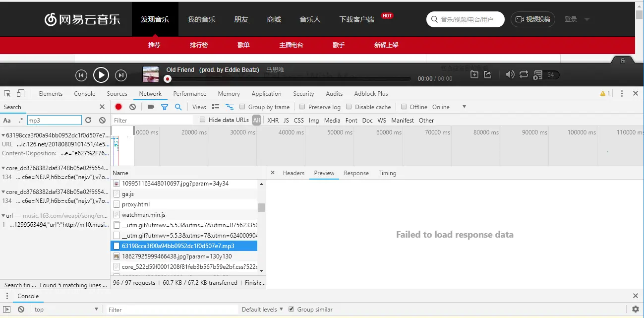Viewport: 644px width, 318px height.
Task: Click the song progress bar handle
Action: tap(168, 79)
